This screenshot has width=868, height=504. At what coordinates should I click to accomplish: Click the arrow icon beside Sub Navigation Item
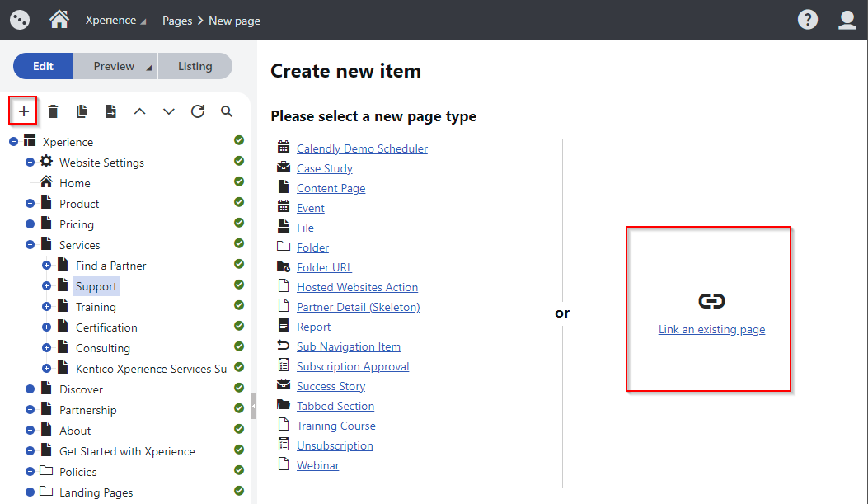pyautogui.click(x=284, y=345)
